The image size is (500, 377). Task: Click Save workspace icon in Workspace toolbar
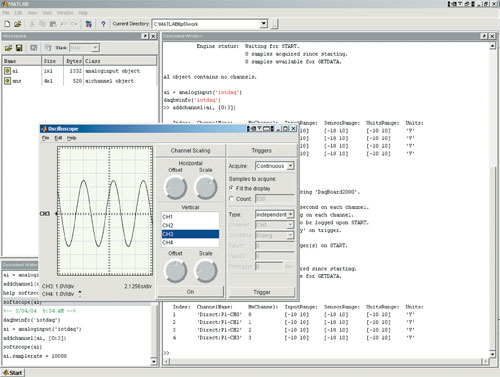click(19, 48)
